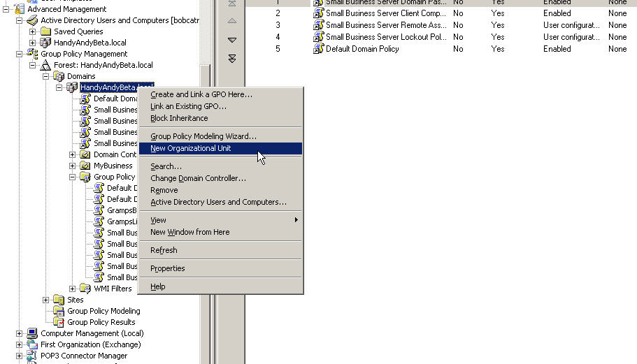The image size is (637, 364).
Task: Click the Computer Management (Local) icon
Action: 32,333
